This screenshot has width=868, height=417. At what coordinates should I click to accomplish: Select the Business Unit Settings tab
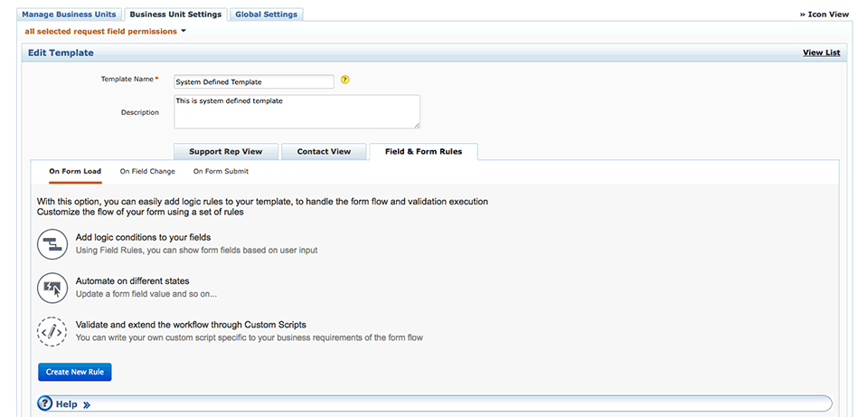[x=175, y=14]
